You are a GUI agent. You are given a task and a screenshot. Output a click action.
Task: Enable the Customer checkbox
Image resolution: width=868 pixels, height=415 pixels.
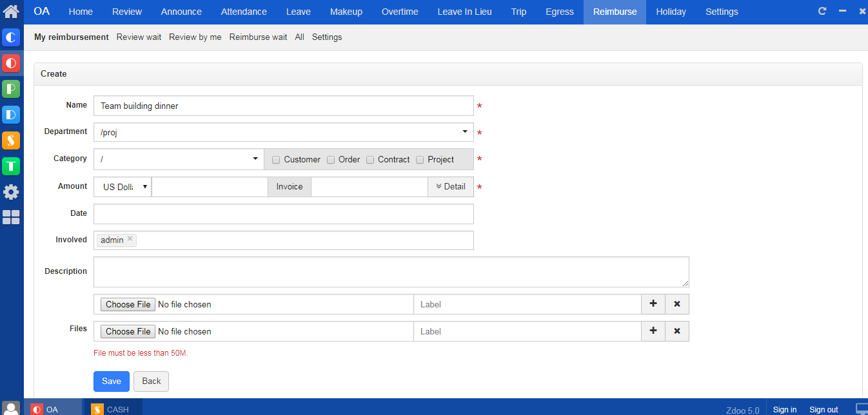click(276, 160)
